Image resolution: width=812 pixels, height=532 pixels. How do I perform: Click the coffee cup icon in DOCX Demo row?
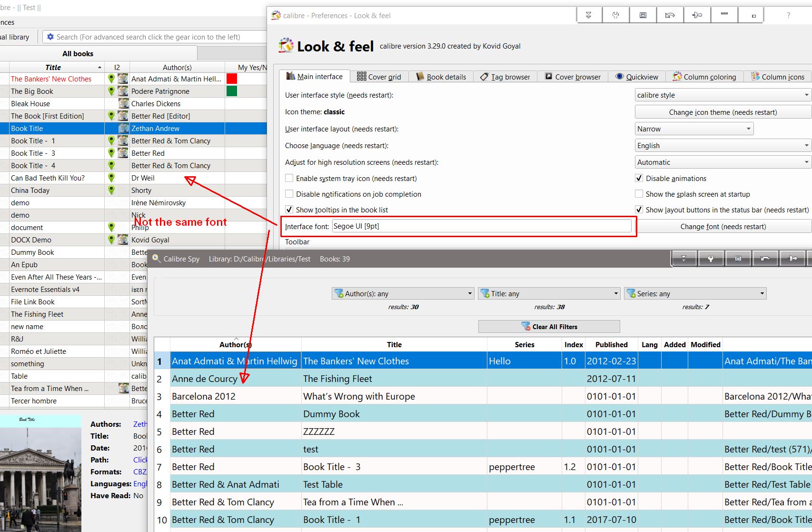tap(123, 240)
